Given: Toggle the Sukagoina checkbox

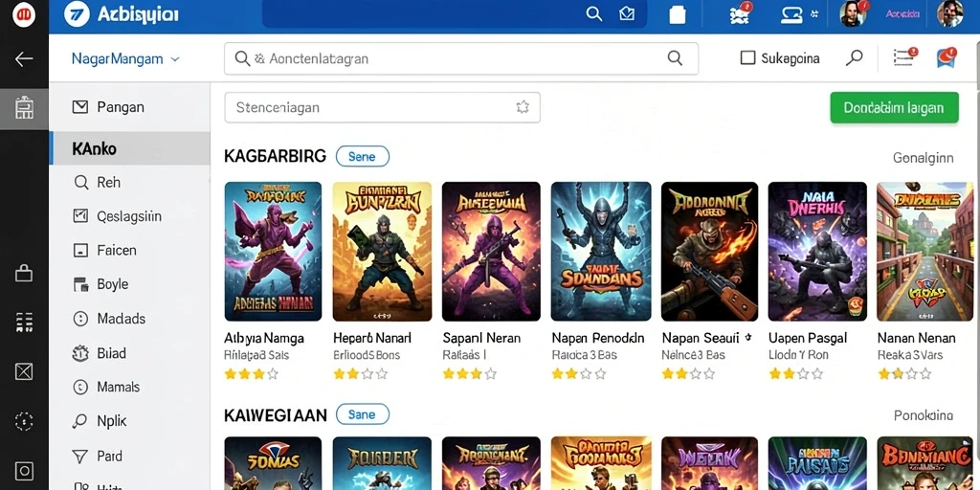Looking at the screenshot, I should click(747, 58).
